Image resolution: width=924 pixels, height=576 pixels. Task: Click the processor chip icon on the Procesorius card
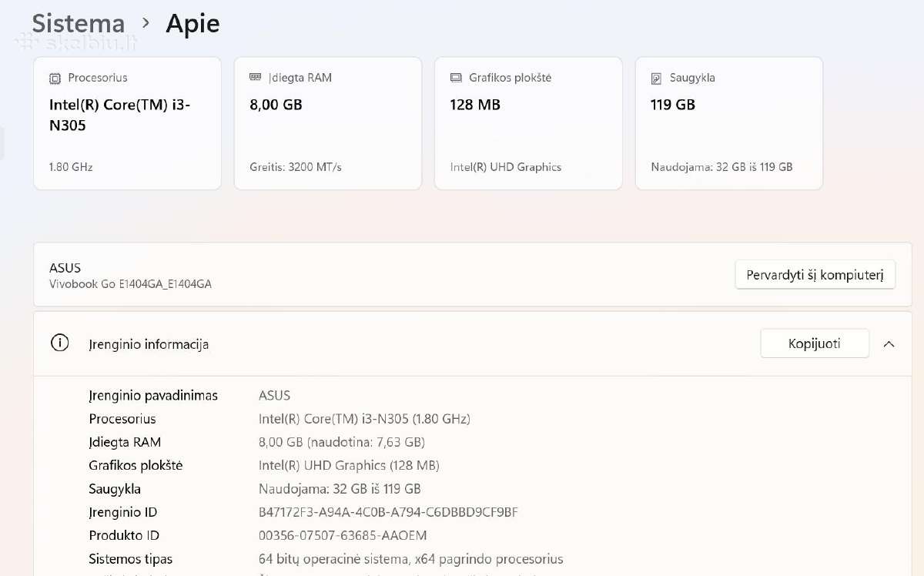tap(55, 79)
